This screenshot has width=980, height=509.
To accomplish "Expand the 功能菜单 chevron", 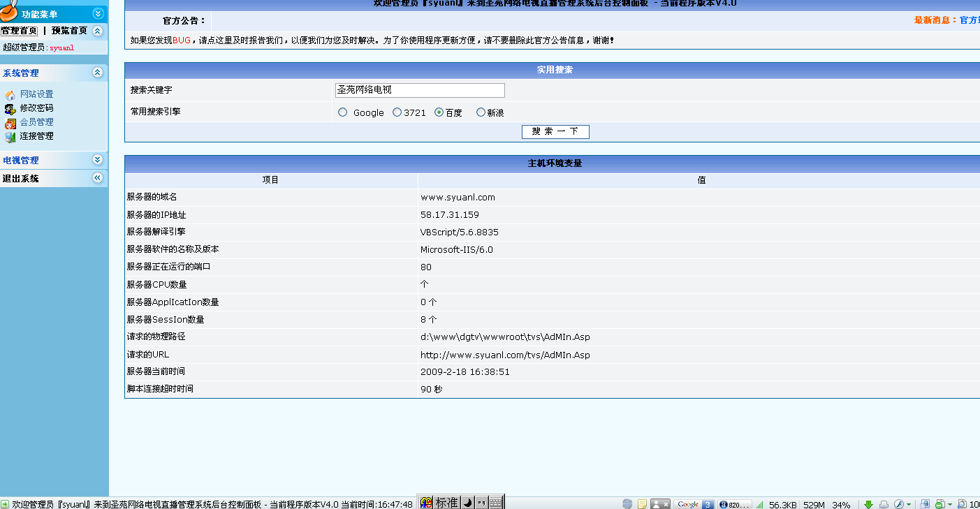I will point(98,13).
